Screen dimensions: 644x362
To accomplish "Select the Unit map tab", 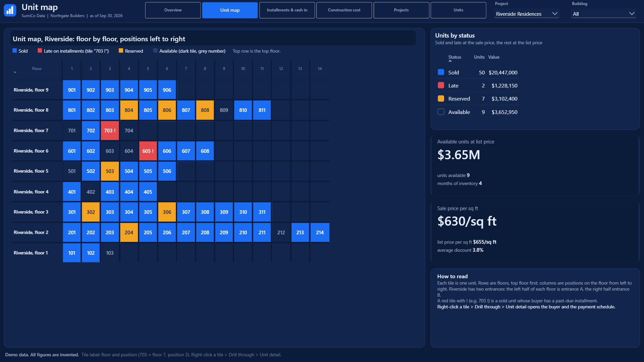I will 230,10.
